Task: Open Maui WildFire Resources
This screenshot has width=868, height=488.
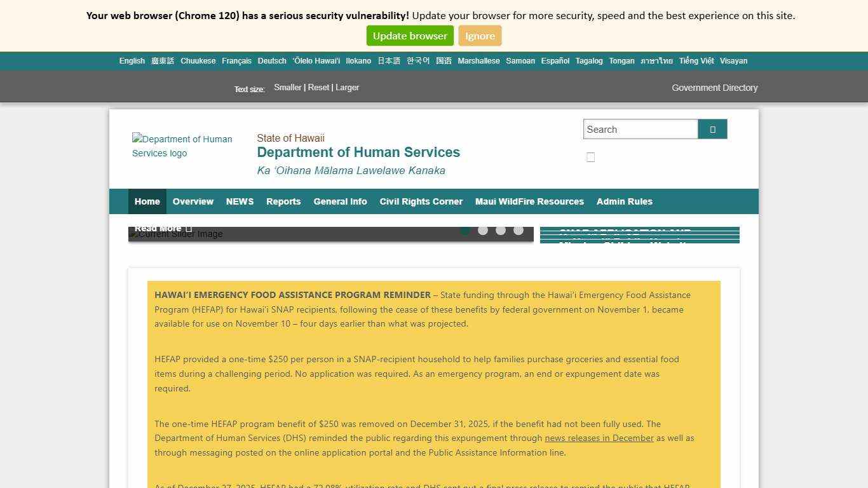Action: pos(529,201)
